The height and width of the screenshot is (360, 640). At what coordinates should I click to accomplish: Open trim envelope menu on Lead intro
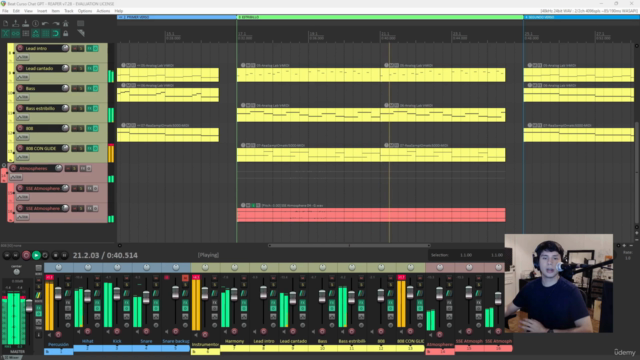tap(22, 57)
